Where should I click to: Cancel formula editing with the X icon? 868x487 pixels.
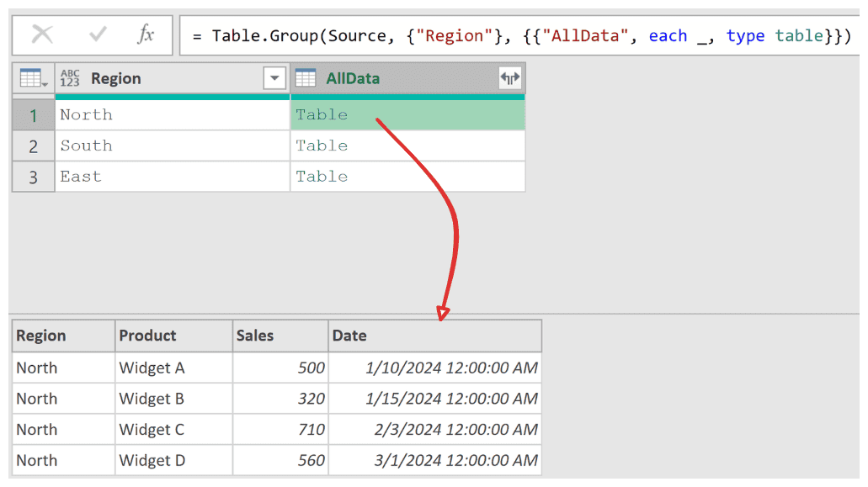tap(43, 35)
